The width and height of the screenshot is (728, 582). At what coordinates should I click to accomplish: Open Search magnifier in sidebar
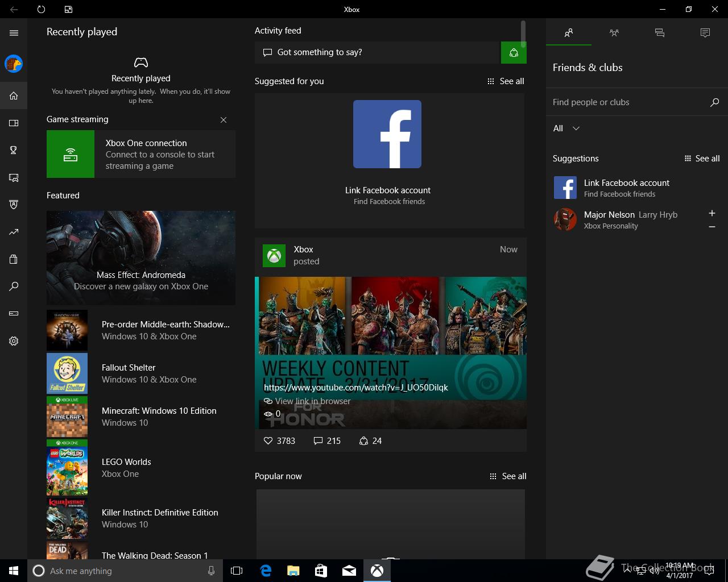tap(14, 286)
